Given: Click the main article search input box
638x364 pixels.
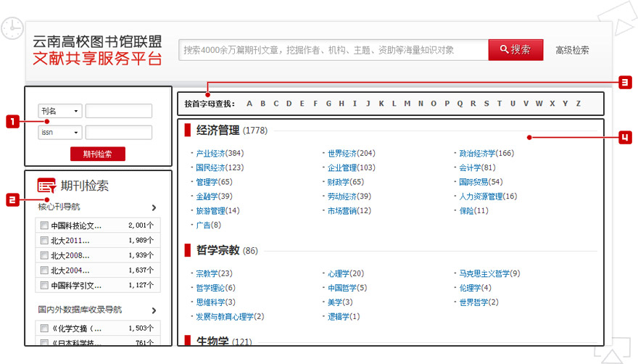Looking at the screenshot, I should pyautogui.click(x=333, y=50).
